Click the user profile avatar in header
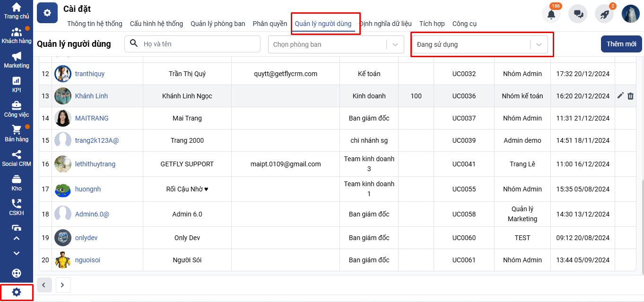The width and height of the screenshot is (644, 302). click(630, 14)
